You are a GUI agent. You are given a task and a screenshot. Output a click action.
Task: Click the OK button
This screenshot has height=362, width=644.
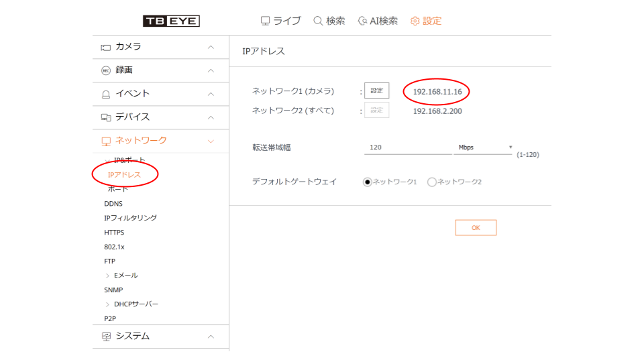pyautogui.click(x=476, y=228)
